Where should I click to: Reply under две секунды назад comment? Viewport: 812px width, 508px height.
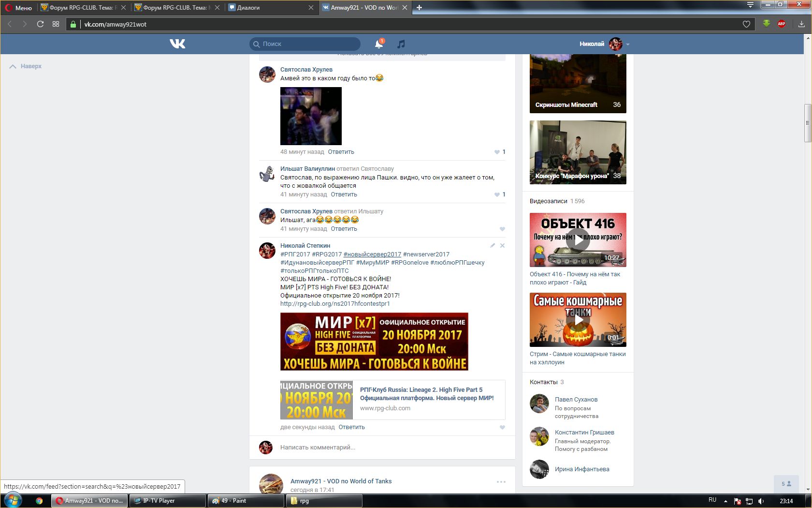[x=351, y=427]
